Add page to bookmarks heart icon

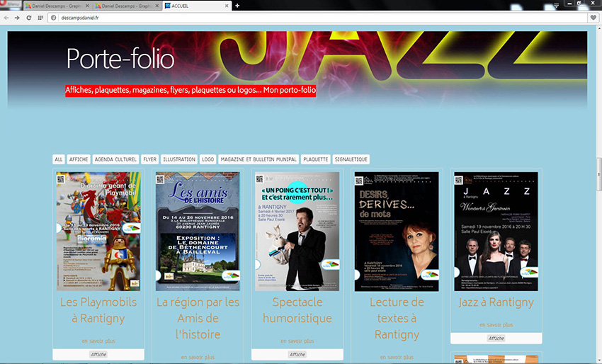pos(594,18)
